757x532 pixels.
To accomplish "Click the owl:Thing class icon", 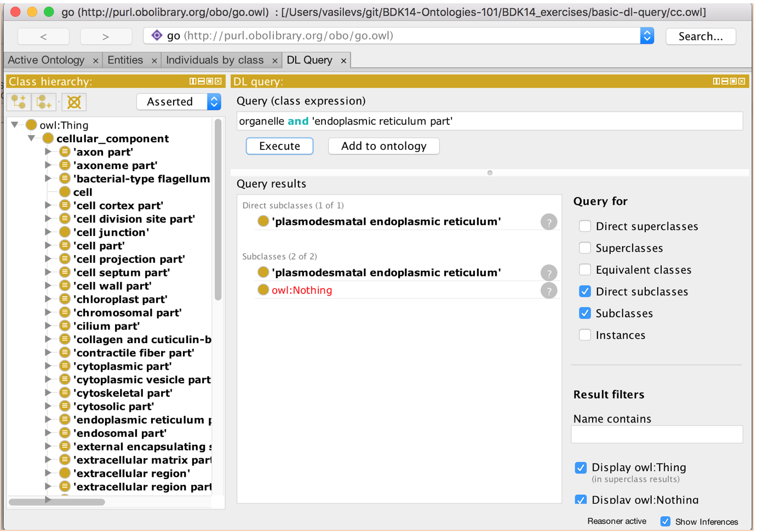I will coord(31,125).
